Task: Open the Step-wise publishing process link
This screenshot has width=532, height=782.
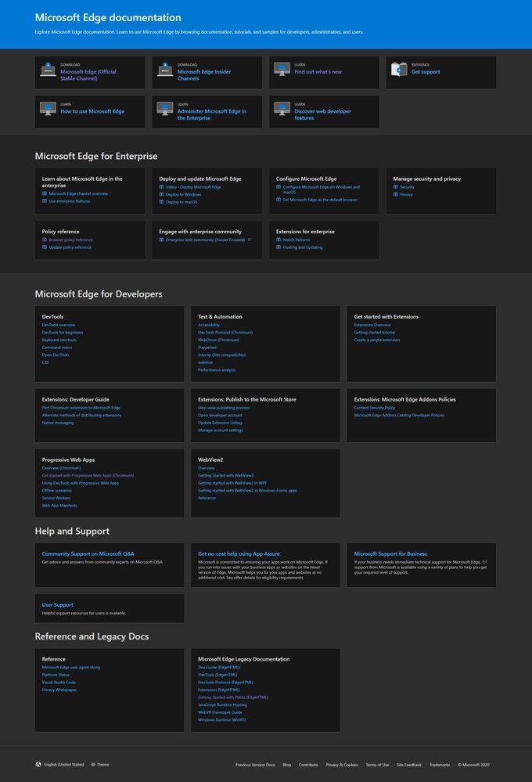Action: coord(224,408)
